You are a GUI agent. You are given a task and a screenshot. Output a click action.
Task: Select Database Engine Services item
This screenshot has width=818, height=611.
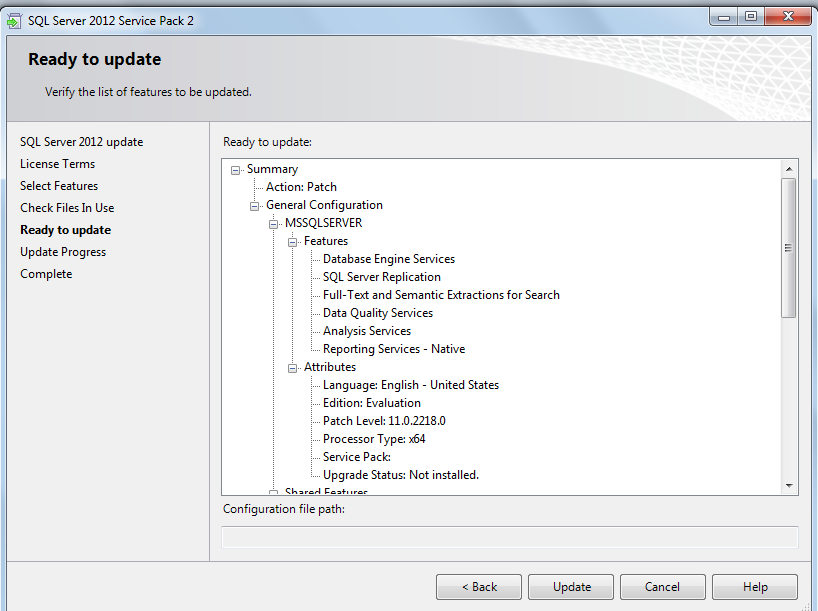[389, 259]
